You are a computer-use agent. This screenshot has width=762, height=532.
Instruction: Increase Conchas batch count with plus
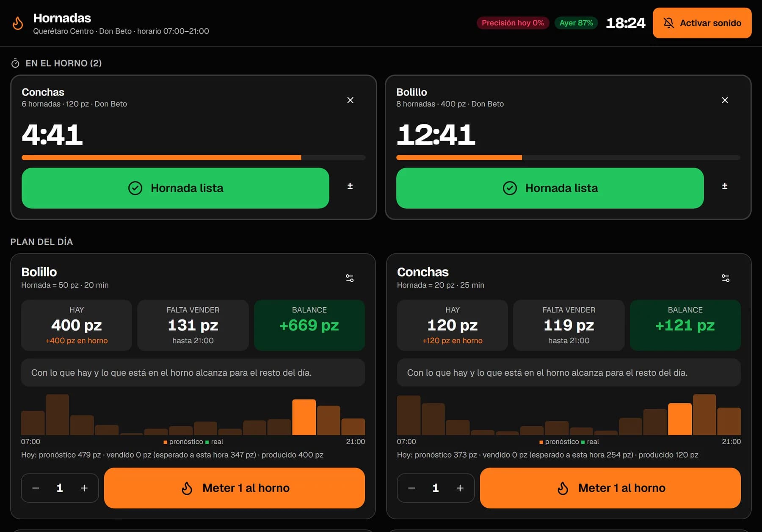tap(460, 488)
